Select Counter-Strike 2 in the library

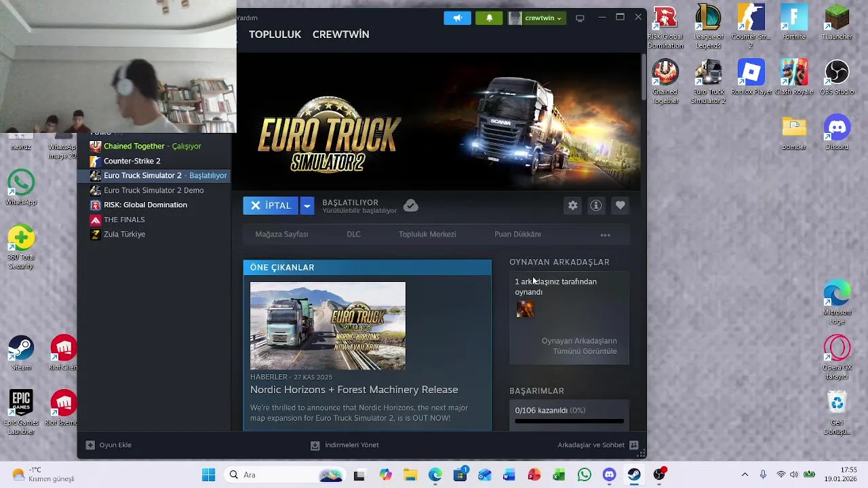pos(153,161)
